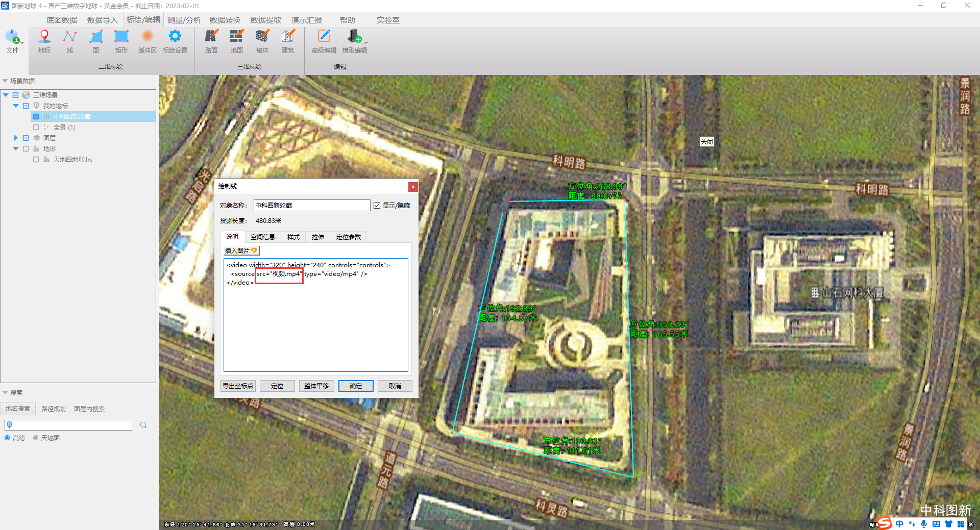Click the 关闭 label on map
The image size is (980, 530).
pyautogui.click(x=707, y=142)
